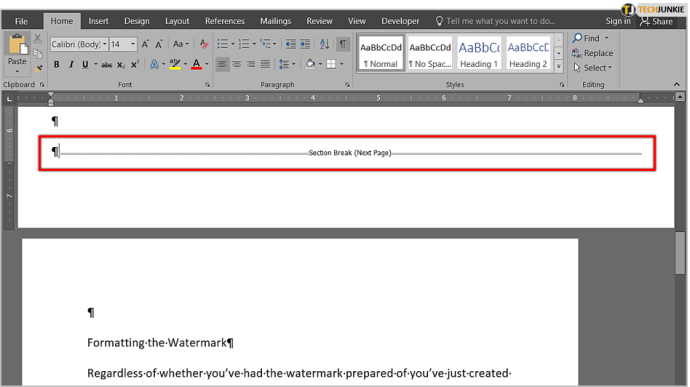Click the Replace button in Editing
The width and height of the screenshot is (690, 387).
pos(592,53)
